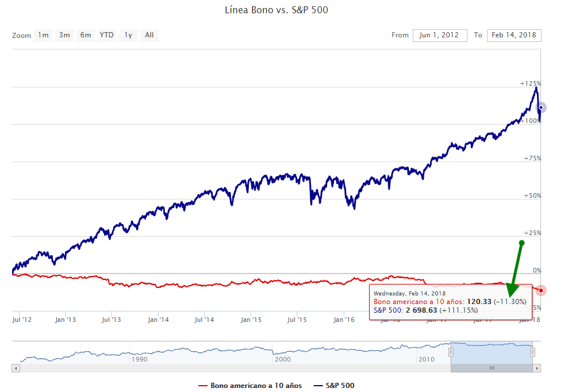Click the scrollbar right arrow button
Viewport: 568px width, 392px height.
(x=537, y=368)
